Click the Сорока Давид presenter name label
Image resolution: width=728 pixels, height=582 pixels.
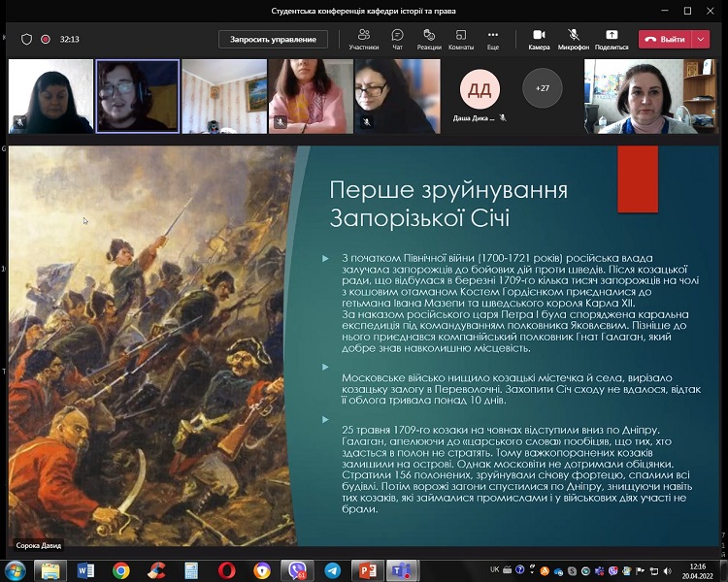pyautogui.click(x=39, y=545)
